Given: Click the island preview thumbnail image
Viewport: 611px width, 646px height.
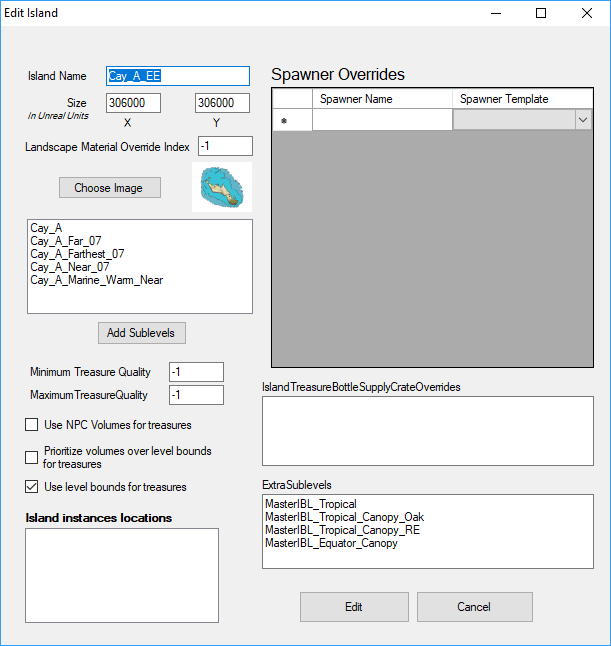Looking at the screenshot, I should tap(222, 187).
